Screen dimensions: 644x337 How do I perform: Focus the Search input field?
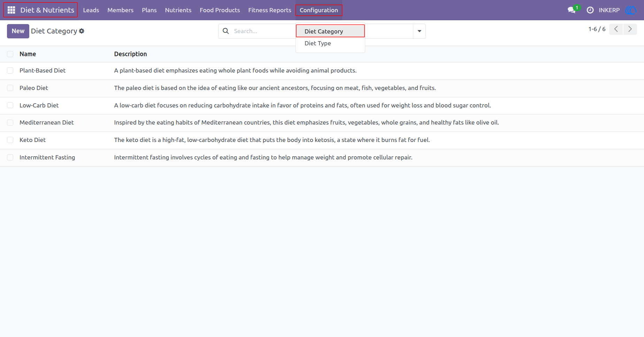pos(265,31)
